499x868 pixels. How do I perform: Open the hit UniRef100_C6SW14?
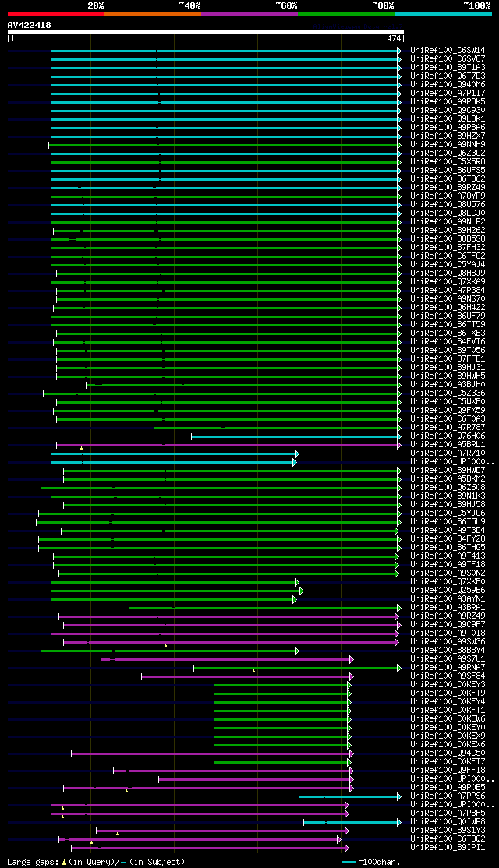coord(448,51)
